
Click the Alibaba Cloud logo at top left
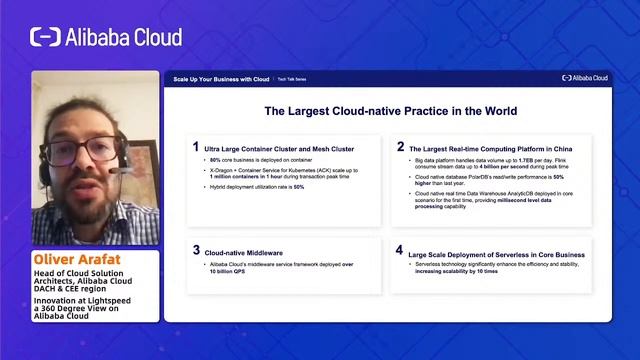click(106, 37)
